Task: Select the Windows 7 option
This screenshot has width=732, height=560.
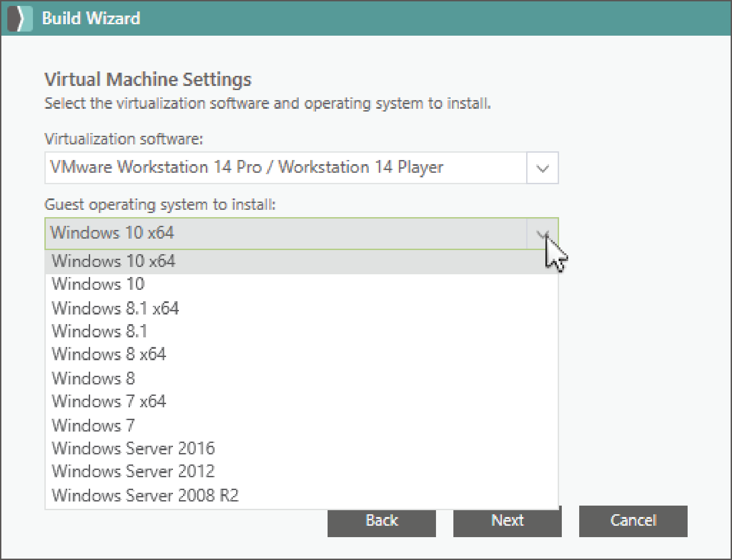Action: 301,426
